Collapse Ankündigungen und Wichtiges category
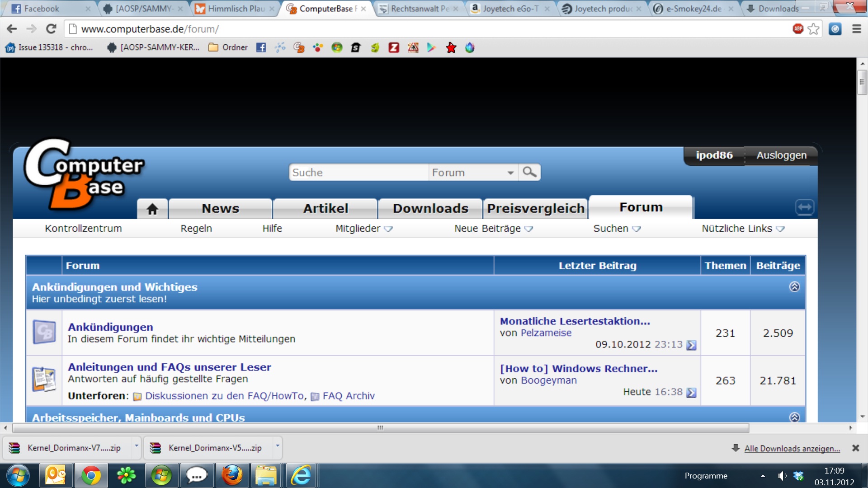The image size is (868, 488). click(794, 287)
